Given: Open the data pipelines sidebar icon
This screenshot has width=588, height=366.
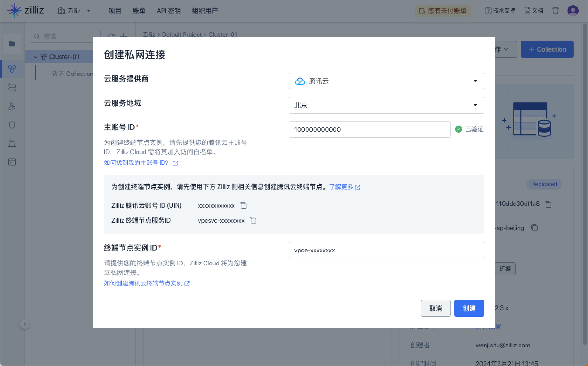Looking at the screenshot, I should pyautogui.click(x=12, y=87).
